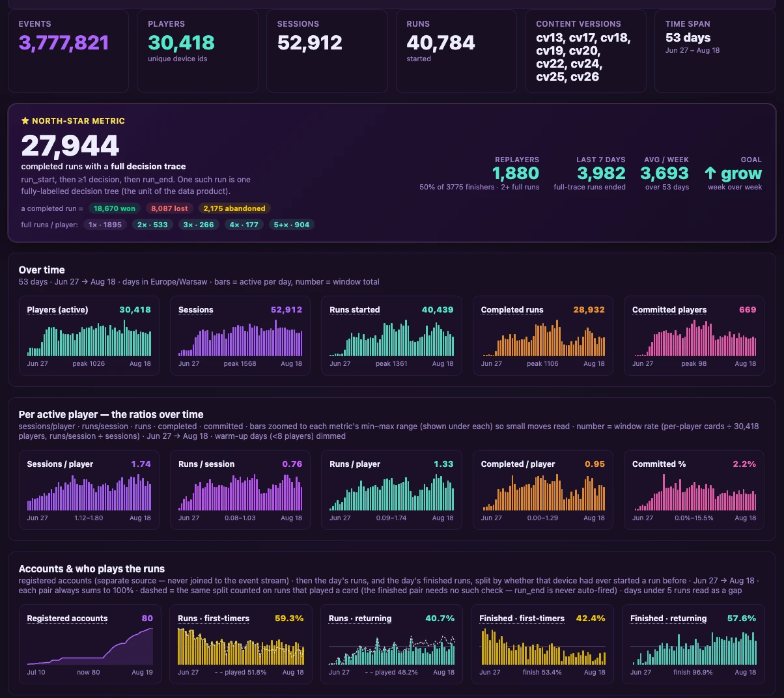Open the Sessions chart title in Over time

point(196,310)
